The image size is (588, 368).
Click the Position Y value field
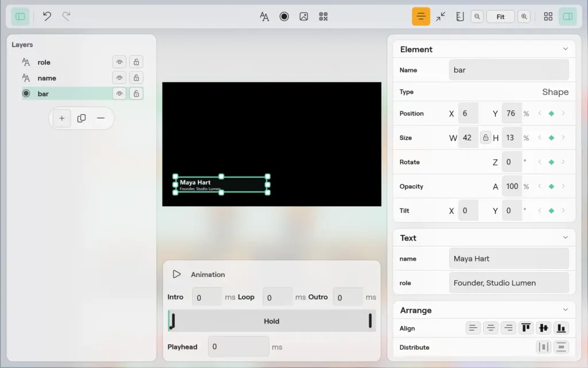tap(512, 113)
